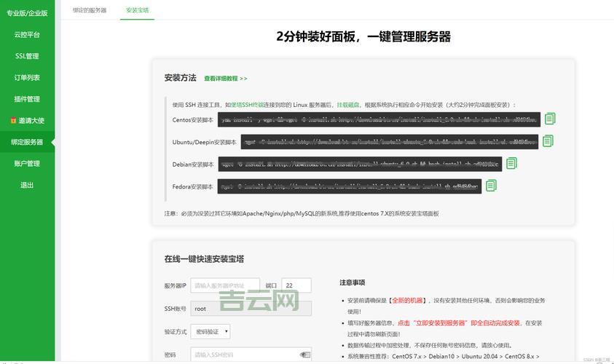614x364 pixels.
Task: Click the 密码 SSH password field
Action: (251, 355)
